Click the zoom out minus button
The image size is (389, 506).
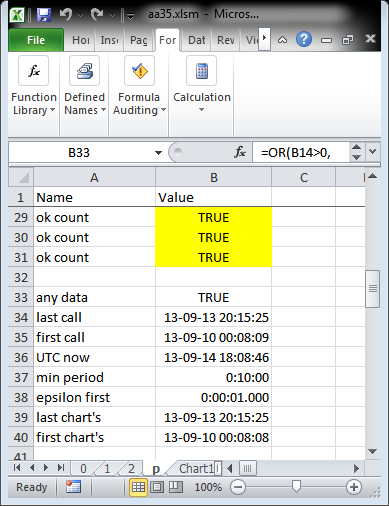pyautogui.click(x=238, y=487)
